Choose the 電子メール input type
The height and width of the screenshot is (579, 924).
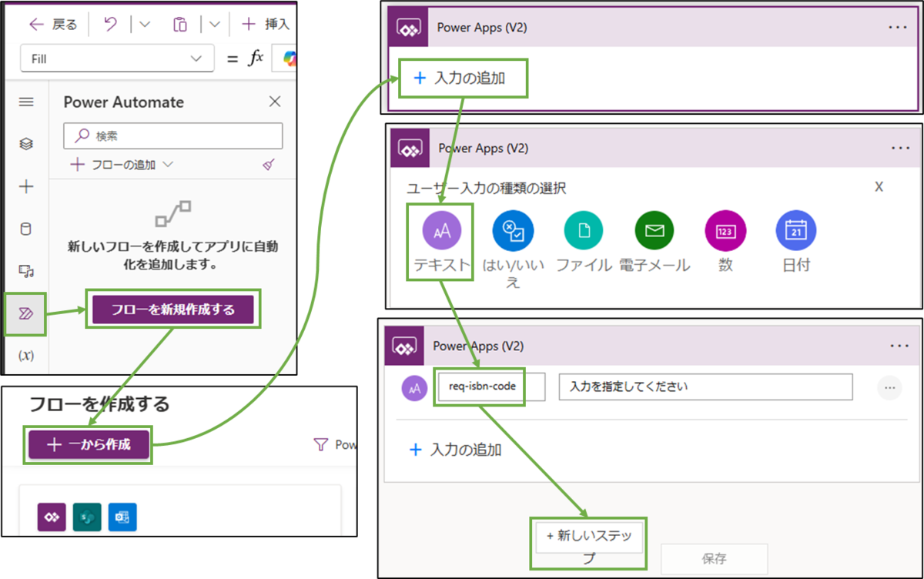pos(654,243)
